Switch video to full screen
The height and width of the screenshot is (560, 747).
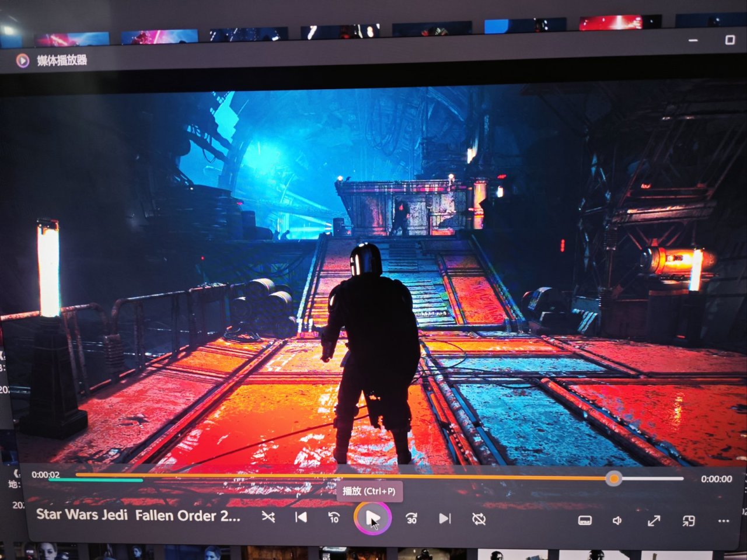click(x=654, y=520)
